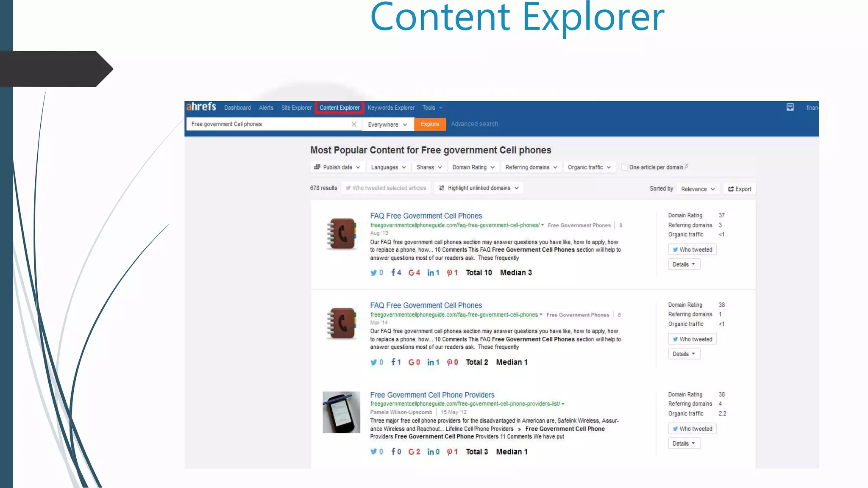The height and width of the screenshot is (488, 868).
Task: Open the Organic traffic filter dropdown
Action: coord(589,167)
